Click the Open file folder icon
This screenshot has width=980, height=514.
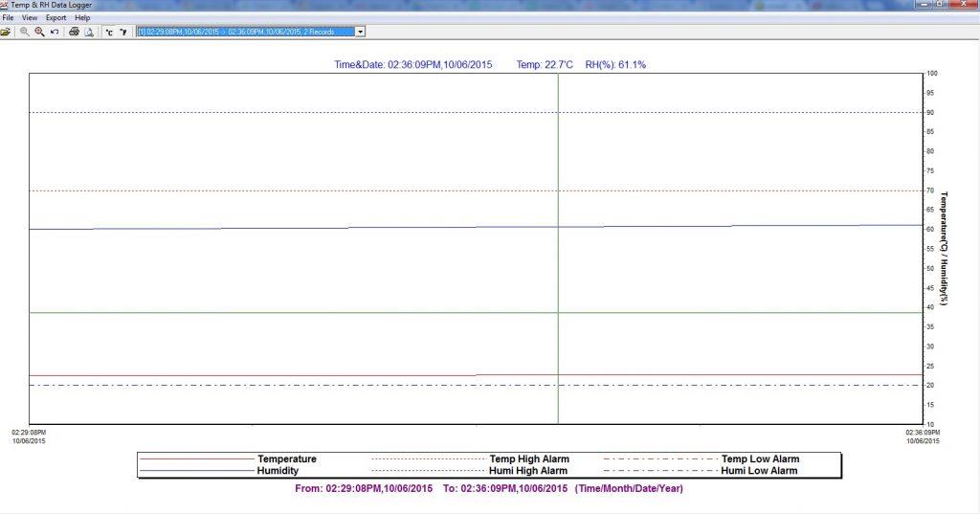pyautogui.click(x=6, y=32)
